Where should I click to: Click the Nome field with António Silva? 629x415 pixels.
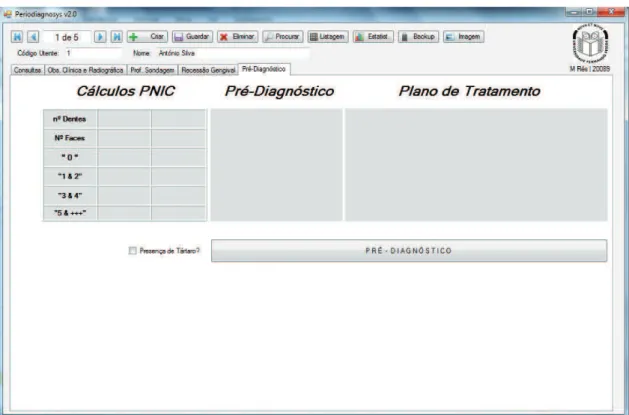[x=233, y=53]
